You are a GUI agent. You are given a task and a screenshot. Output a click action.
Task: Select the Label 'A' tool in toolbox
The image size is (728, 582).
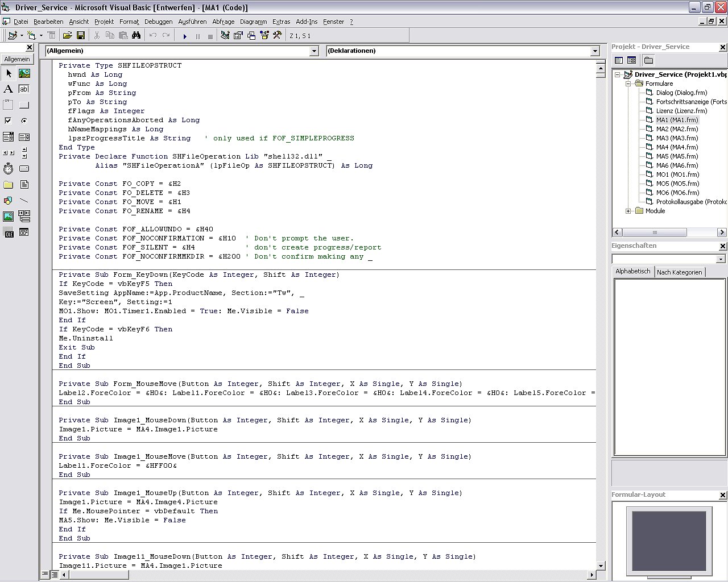[x=8, y=89]
